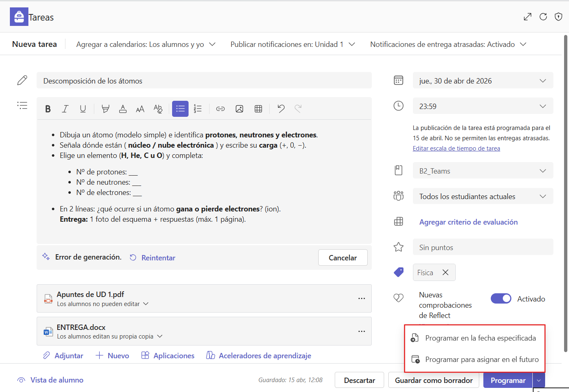Remove the Física tag with its X
The image size is (569, 392).
[445, 272]
